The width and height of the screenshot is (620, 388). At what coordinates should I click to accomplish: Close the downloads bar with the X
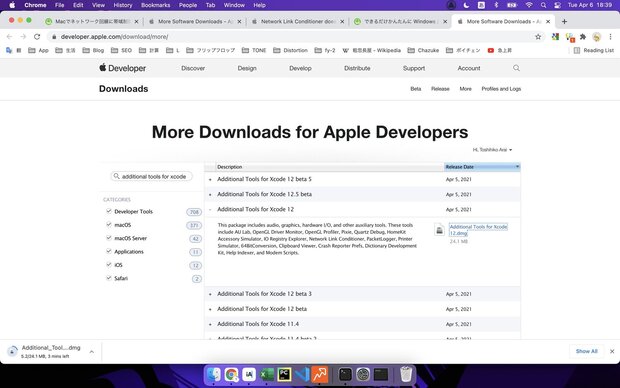[x=612, y=351]
